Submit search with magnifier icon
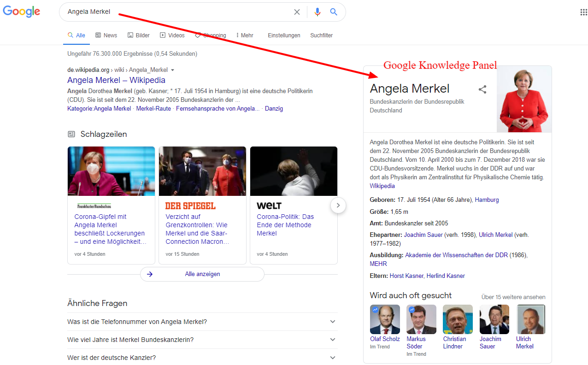The image size is (588, 365). pos(334,12)
